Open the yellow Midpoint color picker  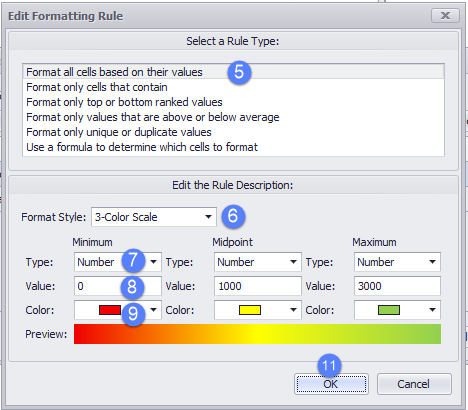pyautogui.click(x=258, y=310)
